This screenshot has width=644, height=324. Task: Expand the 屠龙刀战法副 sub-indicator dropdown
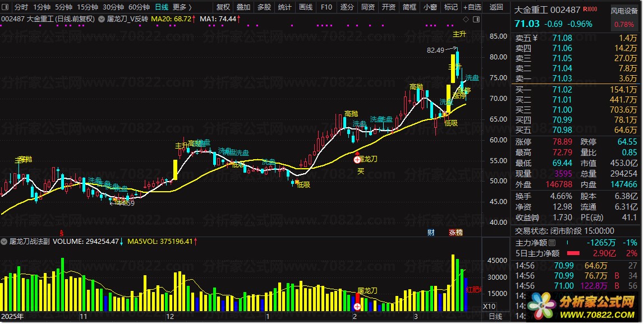pos(4,242)
